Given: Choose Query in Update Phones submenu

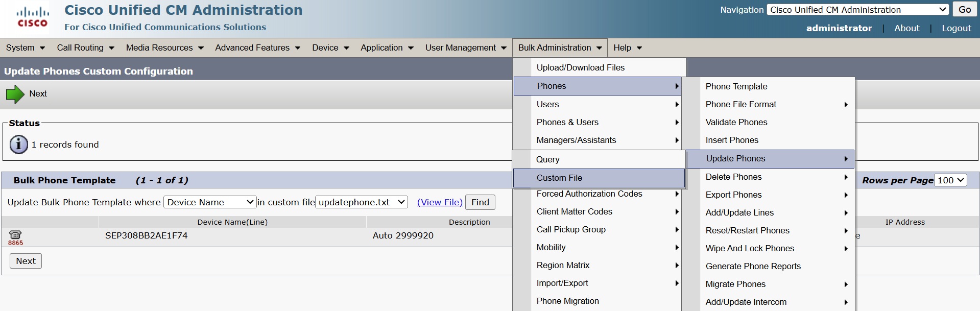Looking at the screenshot, I should (x=547, y=159).
